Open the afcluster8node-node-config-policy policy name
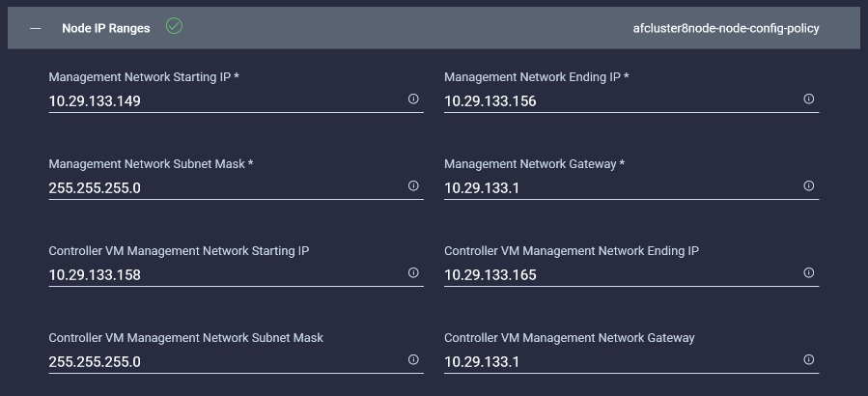The image size is (868, 396). click(x=726, y=28)
